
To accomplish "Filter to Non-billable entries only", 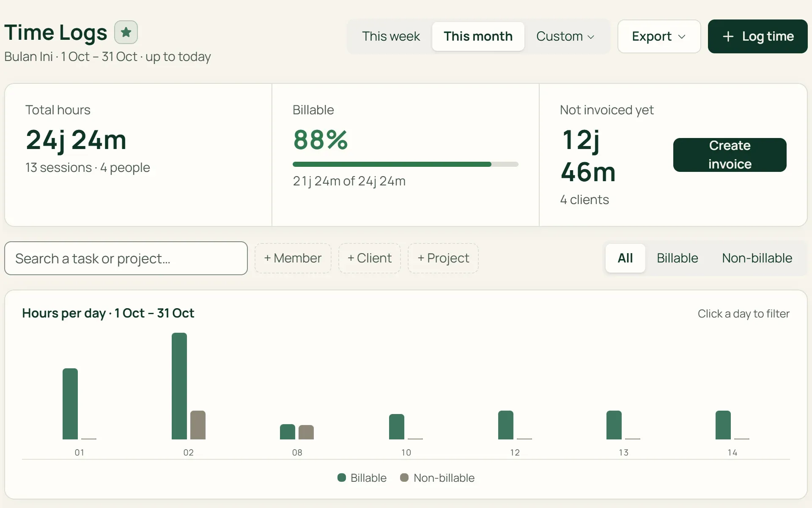I will 757,258.
